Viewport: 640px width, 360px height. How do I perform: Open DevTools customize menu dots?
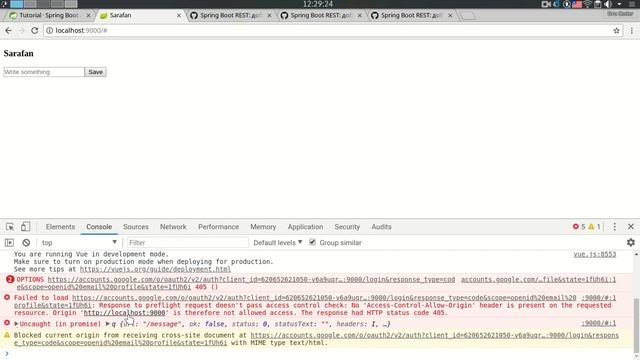(x=614, y=227)
